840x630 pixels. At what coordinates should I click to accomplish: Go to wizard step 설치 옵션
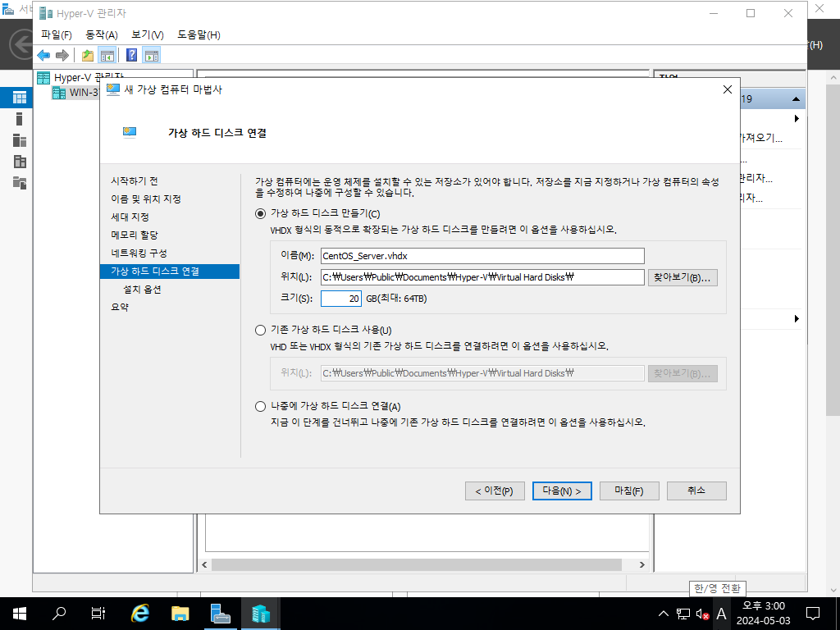pyautogui.click(x=142, y=290)
